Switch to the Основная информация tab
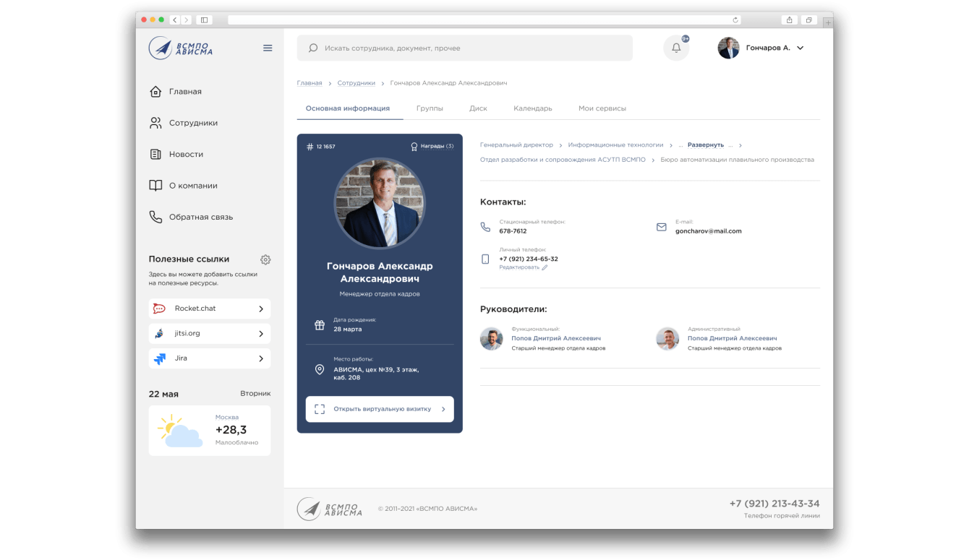 tap(348, 108)
